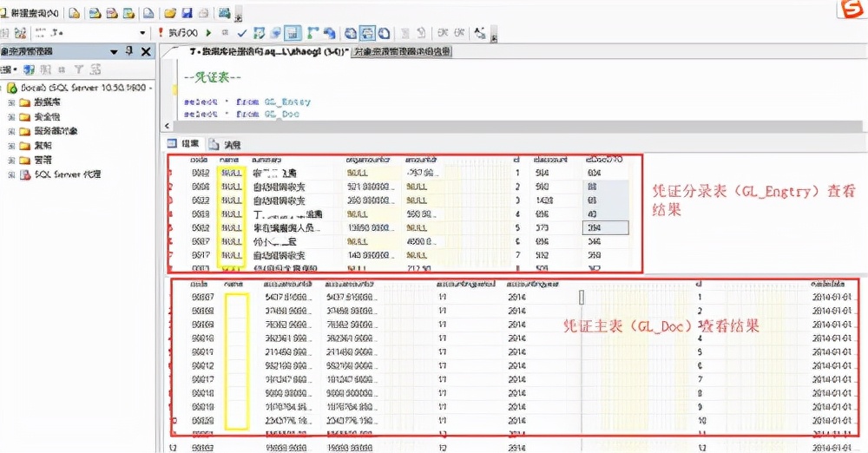Screen dimensions: 868x453
Task: Open the Activity Monitor
Action: (224, 13)
